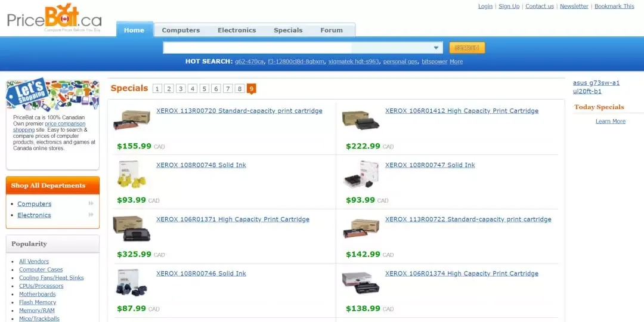Image resolution: width=644 pixels, height=322 pixels.
Task: Click the Login link
Action: click(x=485, y=6)
